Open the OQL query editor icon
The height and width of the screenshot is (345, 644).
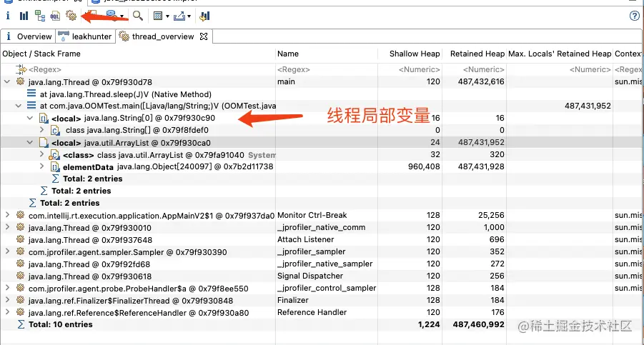(x=55, y=16)
